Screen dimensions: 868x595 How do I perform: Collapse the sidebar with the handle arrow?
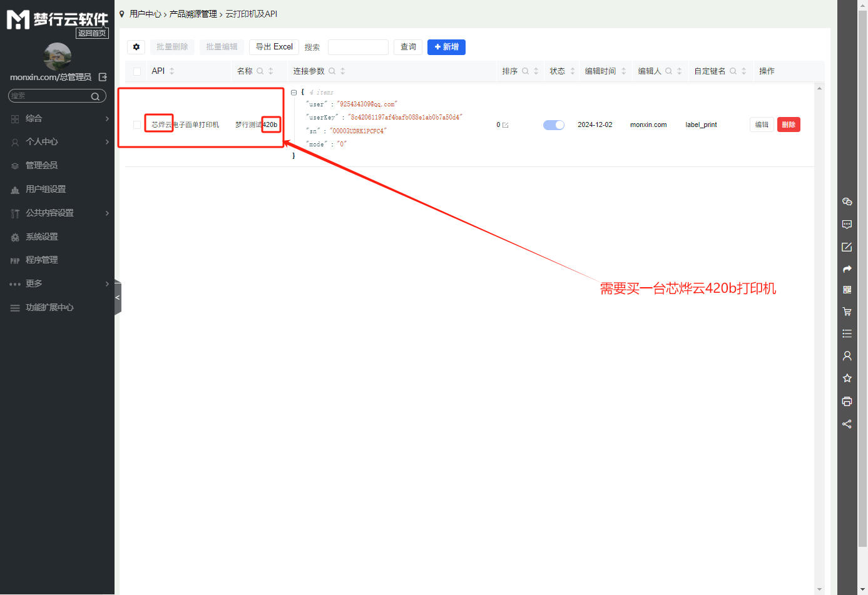click(118, 298)
